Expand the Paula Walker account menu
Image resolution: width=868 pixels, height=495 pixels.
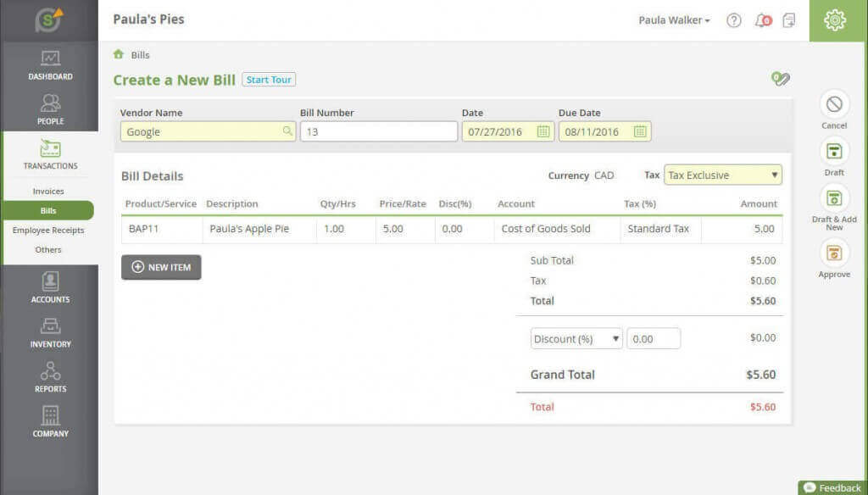click(x=674, y=19)
